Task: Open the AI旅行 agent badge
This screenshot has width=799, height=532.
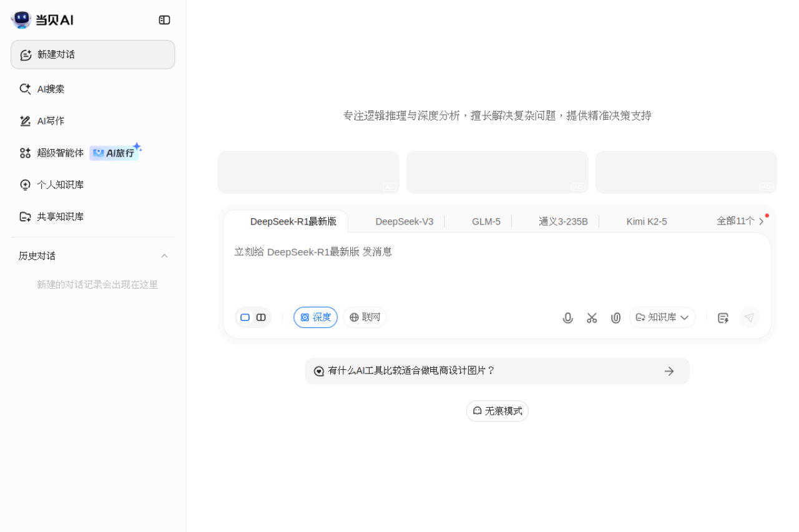Action: click(x=115, y=152)
